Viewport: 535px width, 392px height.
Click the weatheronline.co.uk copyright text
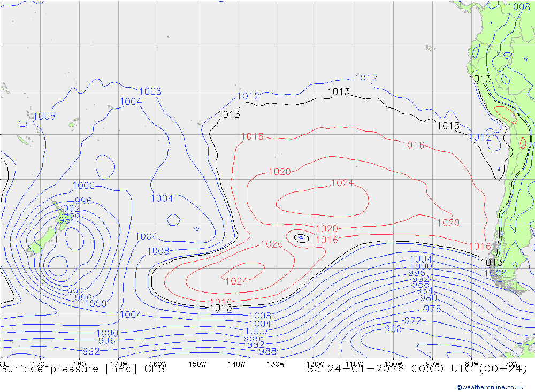[490, 387]
